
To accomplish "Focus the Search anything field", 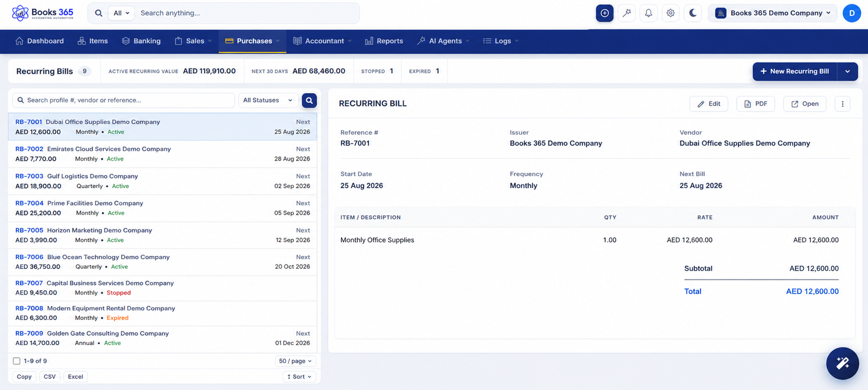I will pos(247,13).
